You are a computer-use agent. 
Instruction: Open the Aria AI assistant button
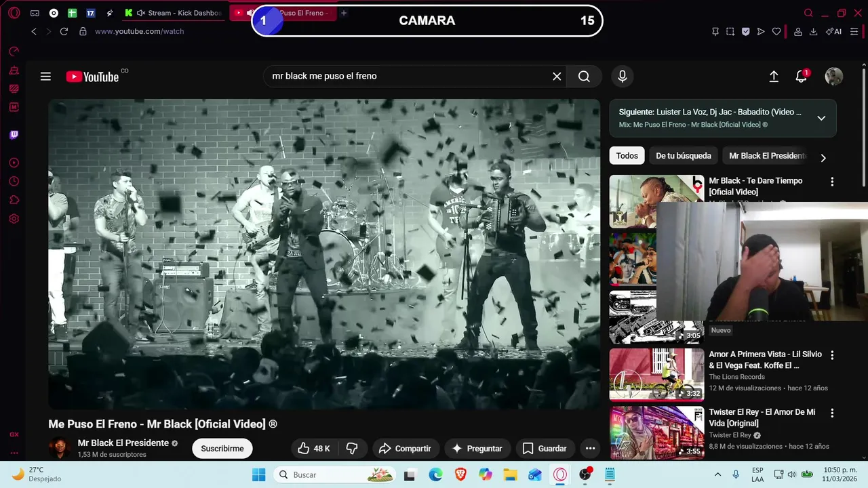point(833,31)
